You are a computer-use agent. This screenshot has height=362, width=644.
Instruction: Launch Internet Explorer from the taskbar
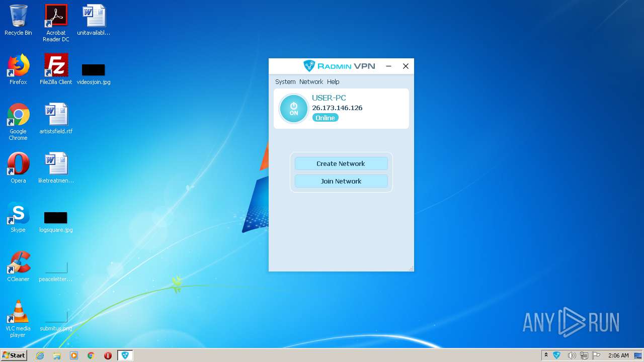point(40,355)
